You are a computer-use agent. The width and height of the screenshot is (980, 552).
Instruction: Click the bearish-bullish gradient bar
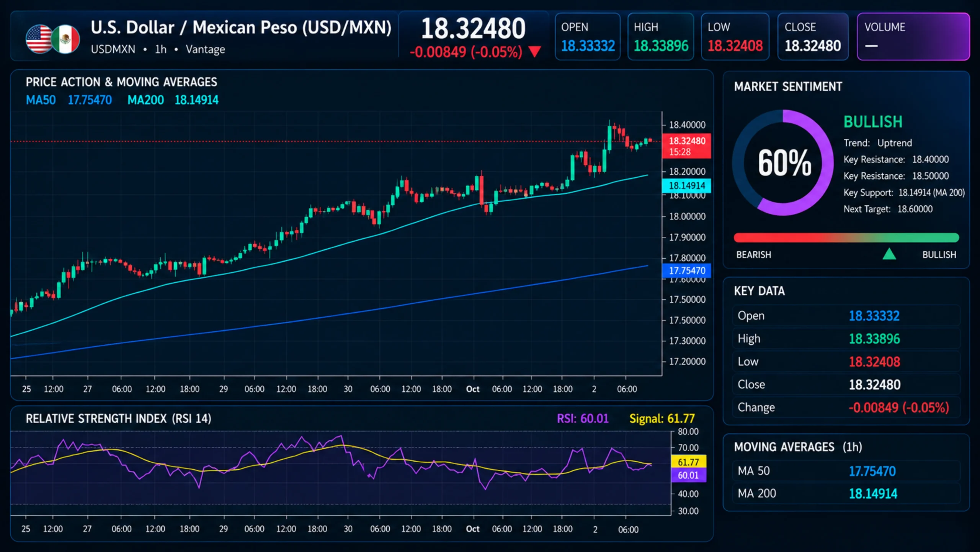click(x=846, y=238)
